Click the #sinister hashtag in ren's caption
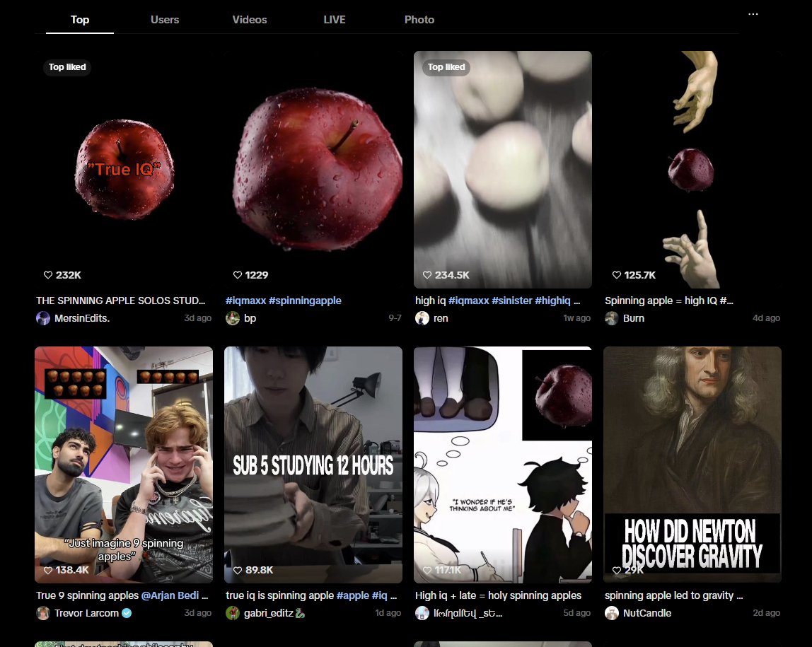 point(511,301)
